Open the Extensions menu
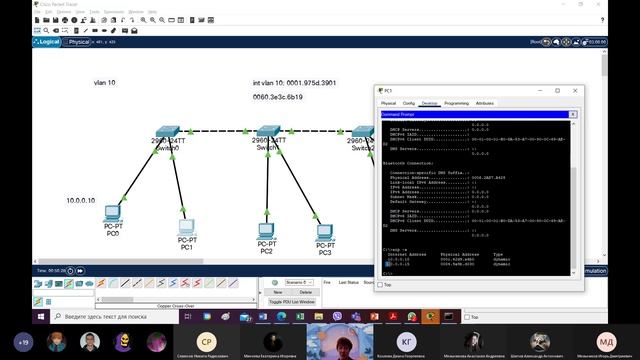Viewport: 640px width, 360px height. pyautogui.click(x=114, y=12)
